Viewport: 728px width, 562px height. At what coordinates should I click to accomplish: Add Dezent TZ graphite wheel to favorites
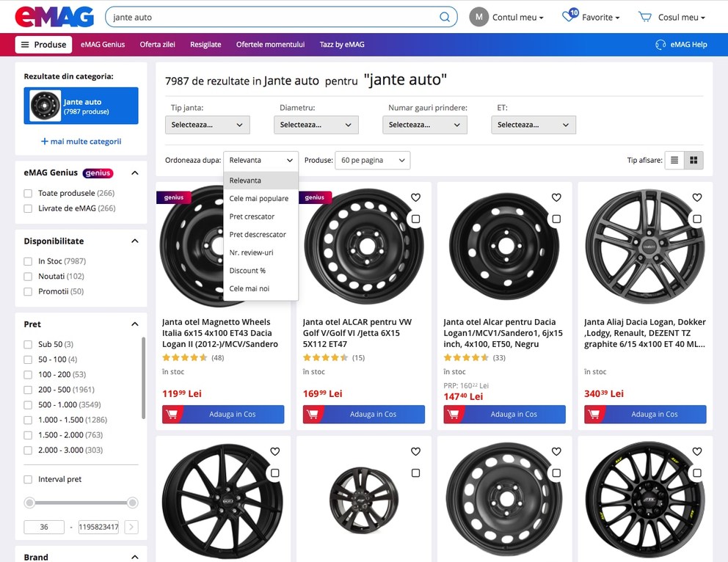click(697, 197)
